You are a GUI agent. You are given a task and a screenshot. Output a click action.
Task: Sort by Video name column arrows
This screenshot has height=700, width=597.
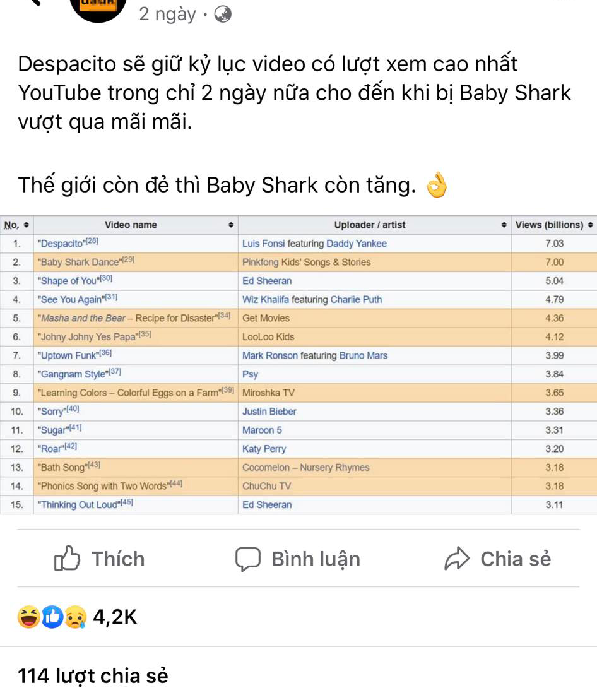(x=231, y=225)
